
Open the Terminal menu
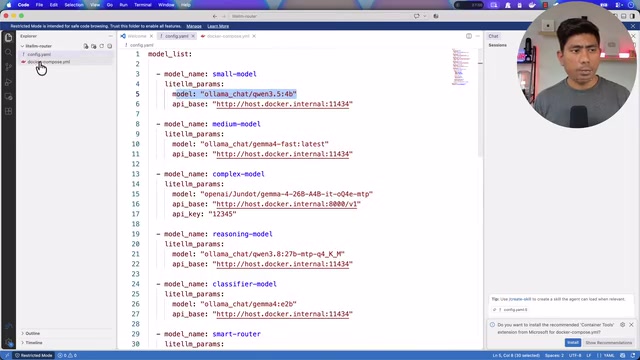click(x=143, y=5)
